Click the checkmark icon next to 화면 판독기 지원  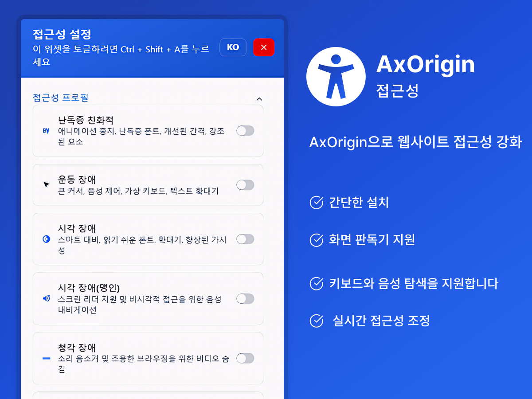(x=316, y=240)
